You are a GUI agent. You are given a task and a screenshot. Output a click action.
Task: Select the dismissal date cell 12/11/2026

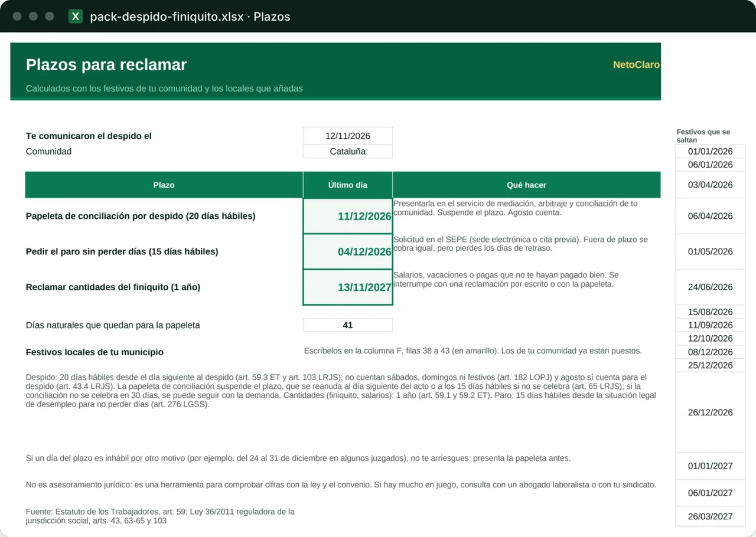pos(348,136)
